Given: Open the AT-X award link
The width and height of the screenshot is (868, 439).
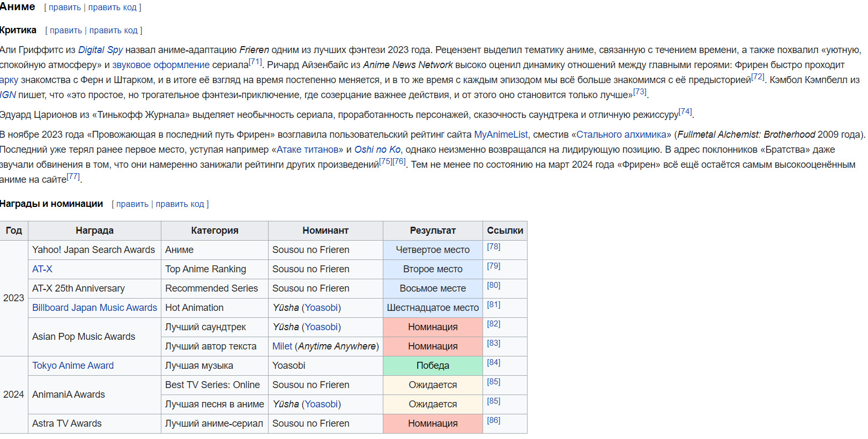Looking at the screenshot, I should [x=42, y=269].
